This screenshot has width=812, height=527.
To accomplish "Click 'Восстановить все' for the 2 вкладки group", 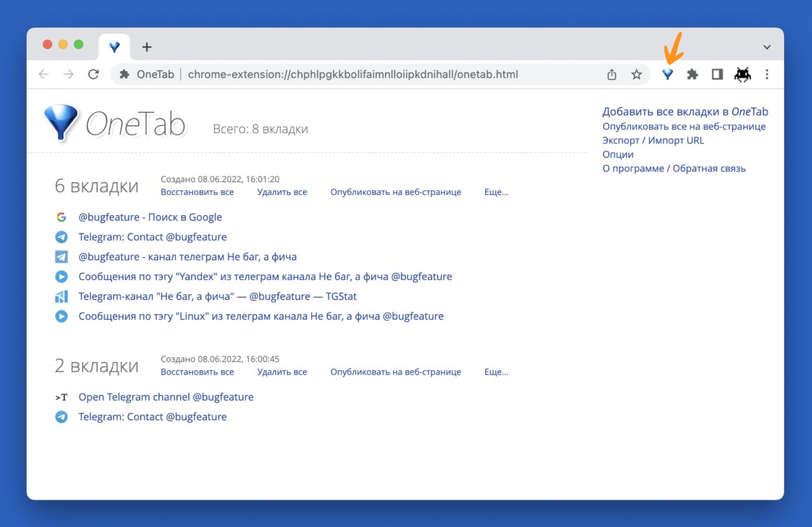I will (197, 372).
